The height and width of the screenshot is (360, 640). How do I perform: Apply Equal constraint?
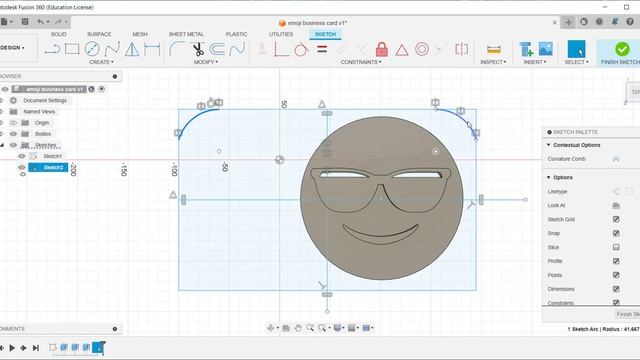(322, 49)
